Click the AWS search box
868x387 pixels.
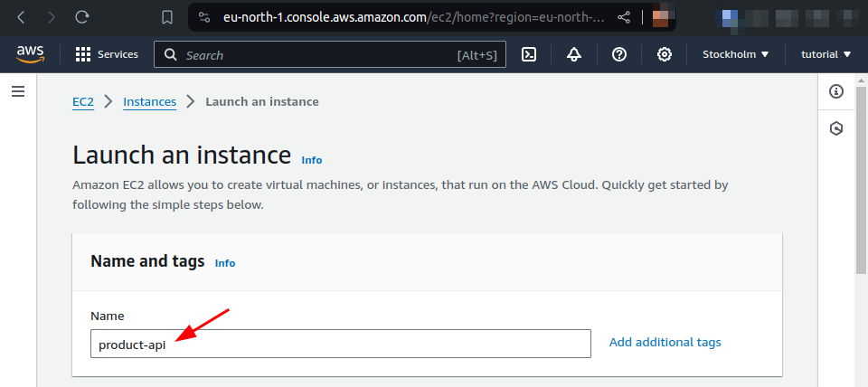coord(330,54)
